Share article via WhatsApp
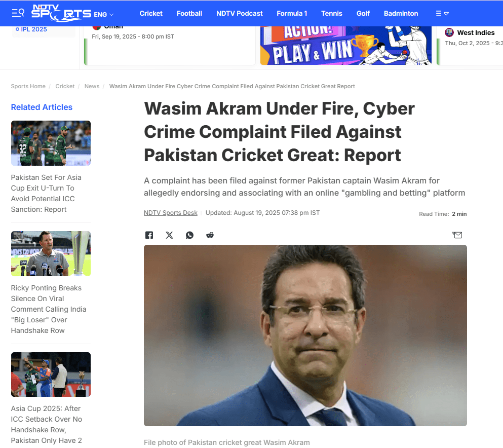Screen dimensions: 503x448 pyautogui.click(x=189, y=235)
